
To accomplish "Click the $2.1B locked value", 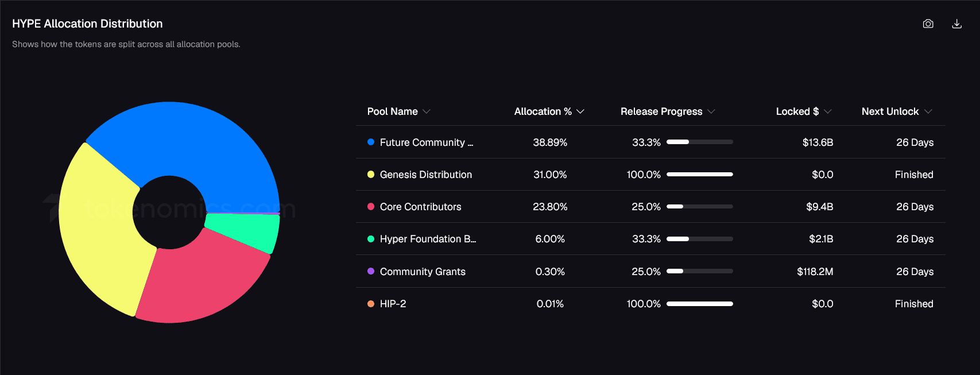I will coord(821,239).
